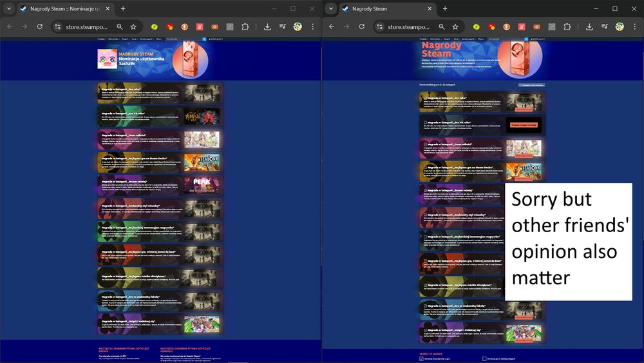The image size is (644, 363).
Task: Reload the page in the right window
Action: 362,26
